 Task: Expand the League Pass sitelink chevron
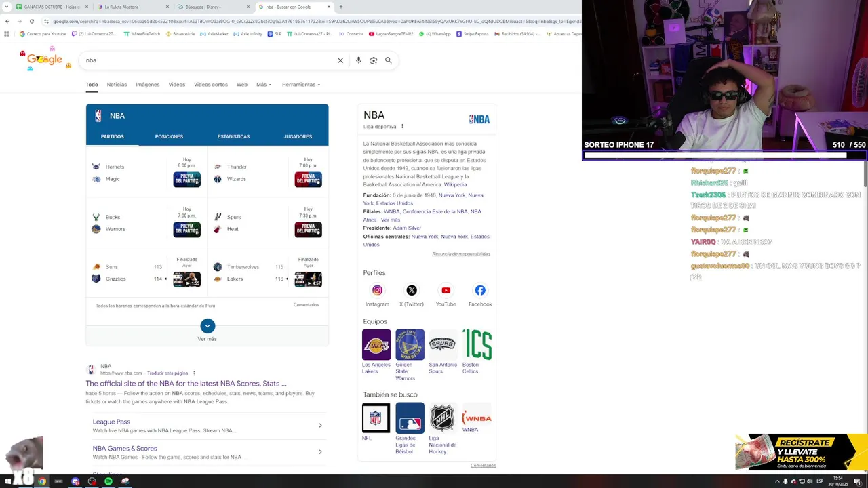click(x=320, y=426)
